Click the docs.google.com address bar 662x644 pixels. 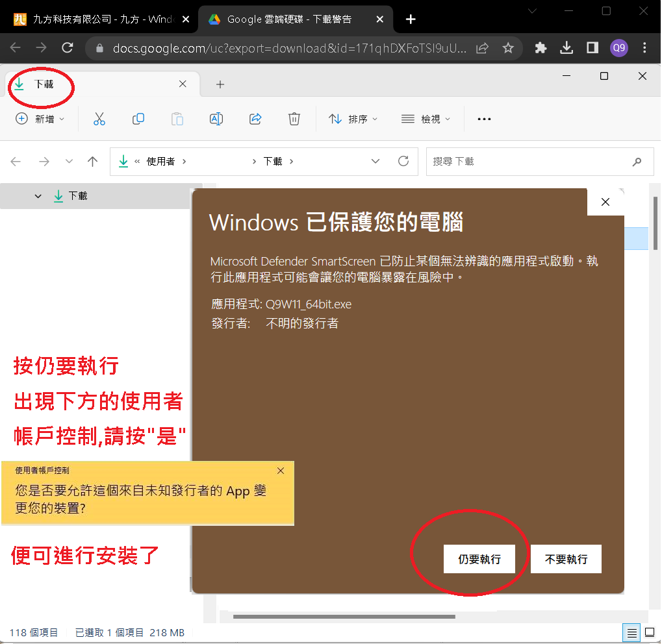[289, 48]
